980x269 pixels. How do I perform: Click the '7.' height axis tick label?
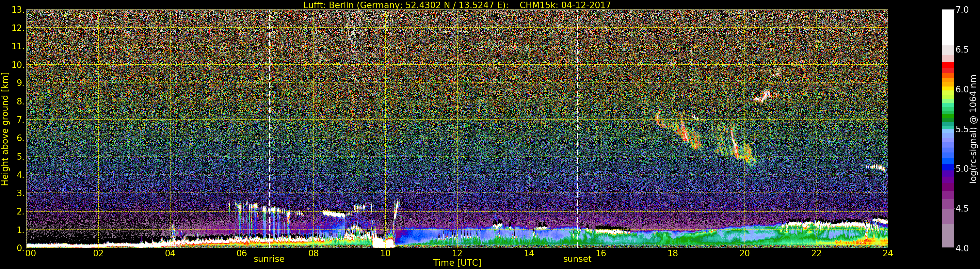[20, 120]
